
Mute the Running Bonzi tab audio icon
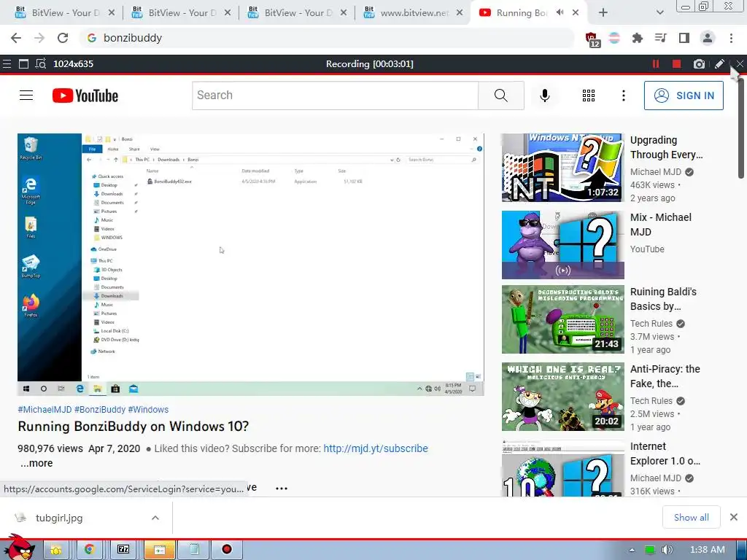click(560, 13)
